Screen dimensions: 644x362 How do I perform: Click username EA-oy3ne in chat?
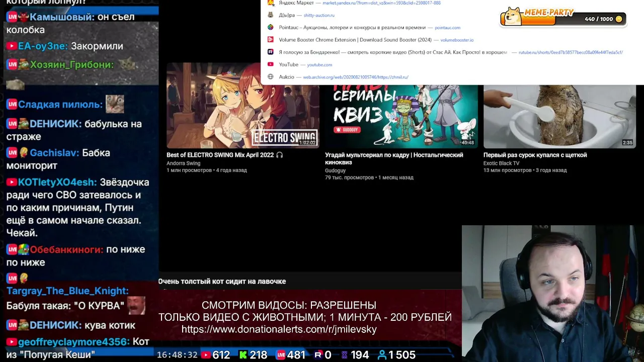(x=41, y=46)
